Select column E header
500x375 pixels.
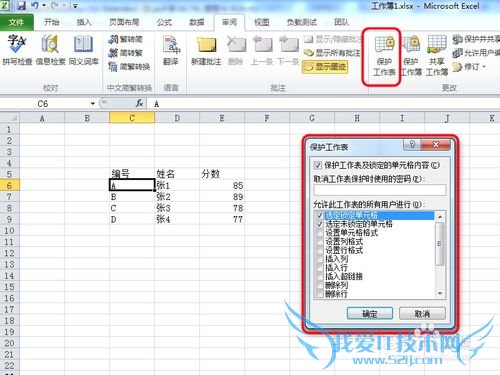pyautogui.click(x=222, y=118)
